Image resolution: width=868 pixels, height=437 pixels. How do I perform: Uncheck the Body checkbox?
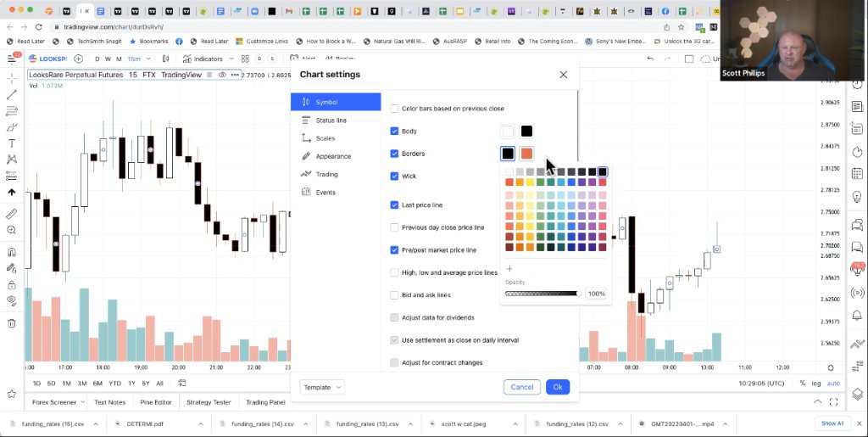point(394,132)
